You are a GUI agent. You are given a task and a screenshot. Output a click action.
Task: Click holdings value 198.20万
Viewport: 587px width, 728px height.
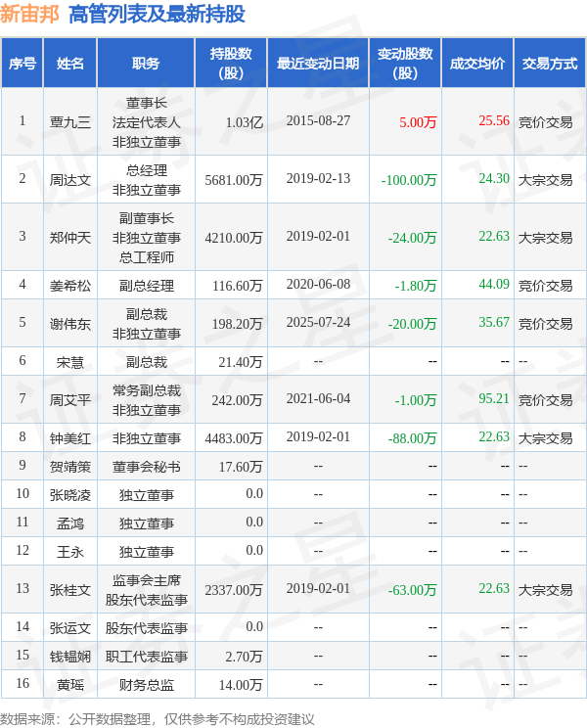click(238, 323)
